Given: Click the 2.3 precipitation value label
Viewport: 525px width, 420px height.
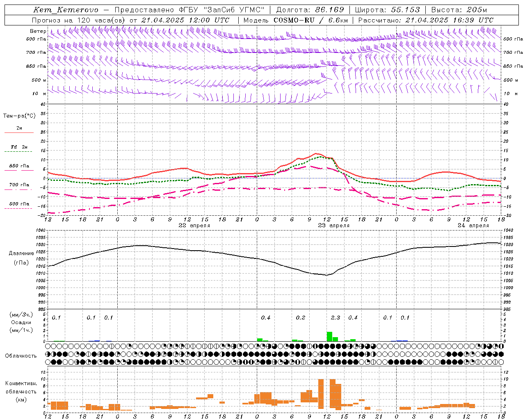Looking at the screenshot, I should click(x=335, y=317).
